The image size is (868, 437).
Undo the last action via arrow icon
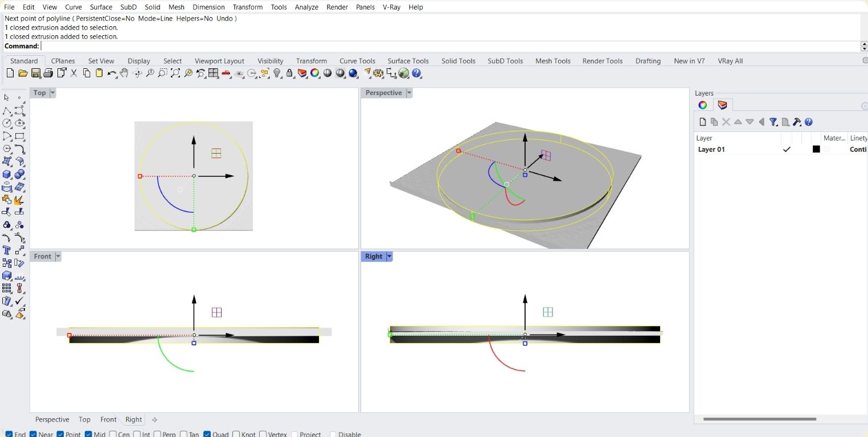pos(112,73)
